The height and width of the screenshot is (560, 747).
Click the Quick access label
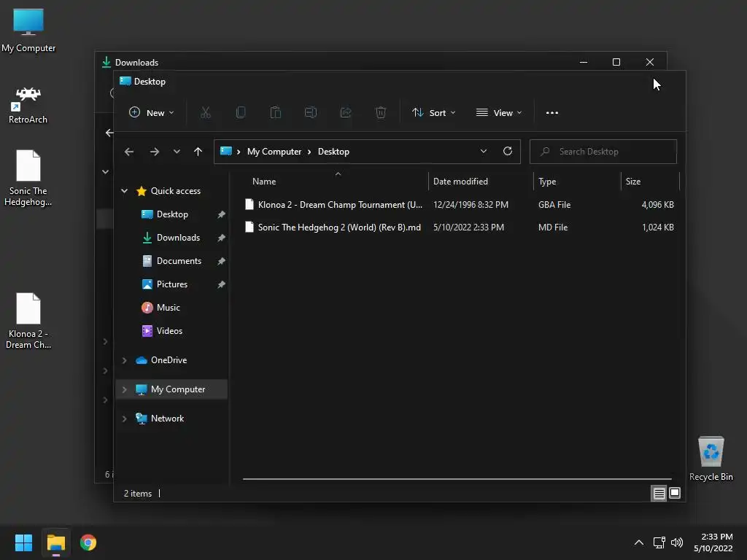tap(176, 191)
